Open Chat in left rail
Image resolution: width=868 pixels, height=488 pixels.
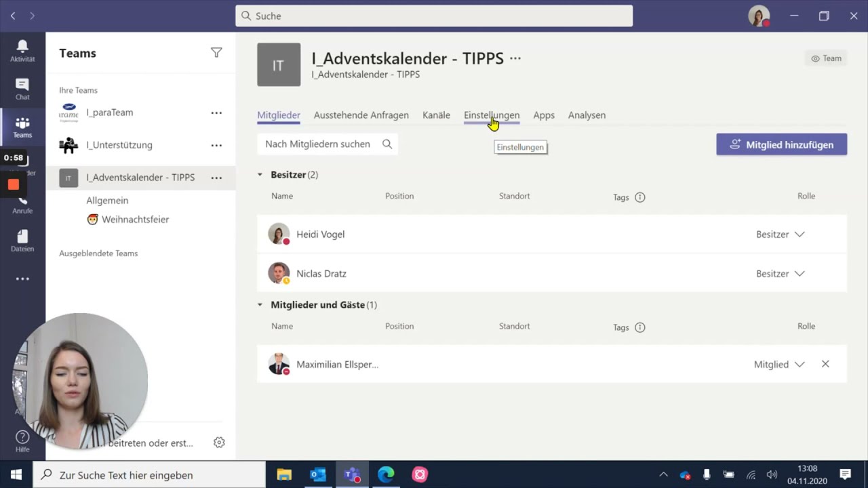click(x=22, y=89)
